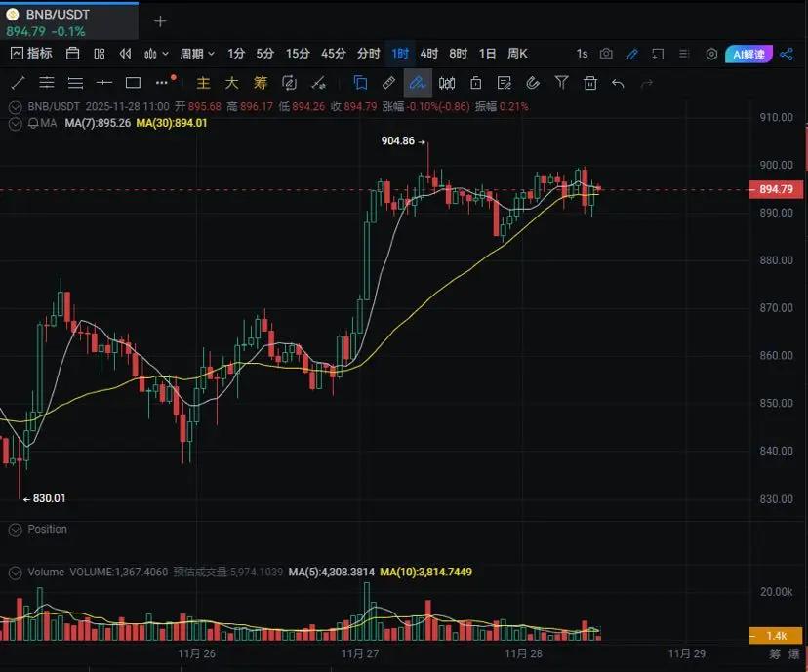Open the candlestick chart type dropdown
Screen dimensions: 808x672
(x=156, y=54)
